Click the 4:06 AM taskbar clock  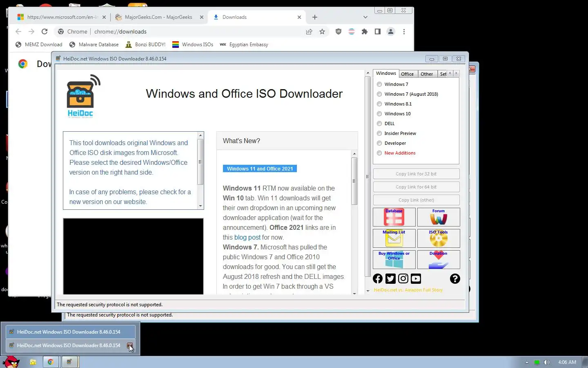[x=567, y=362]
